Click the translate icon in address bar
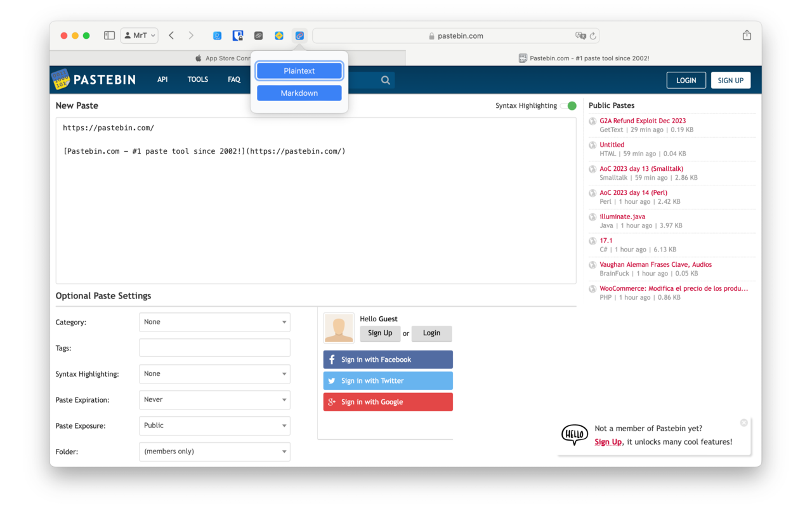The width and height of the screenshot is (812, 508). point(580,36)
